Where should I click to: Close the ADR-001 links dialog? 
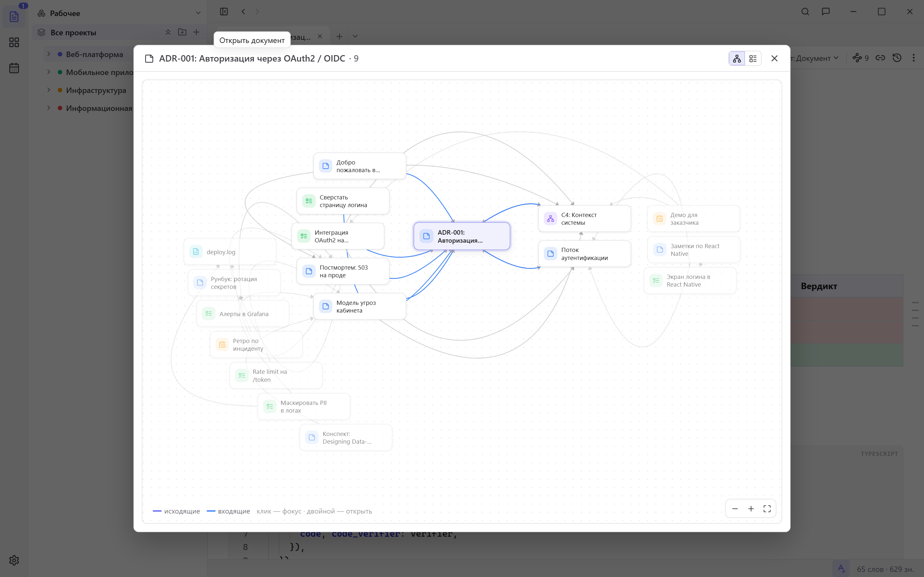click(774, 58)
